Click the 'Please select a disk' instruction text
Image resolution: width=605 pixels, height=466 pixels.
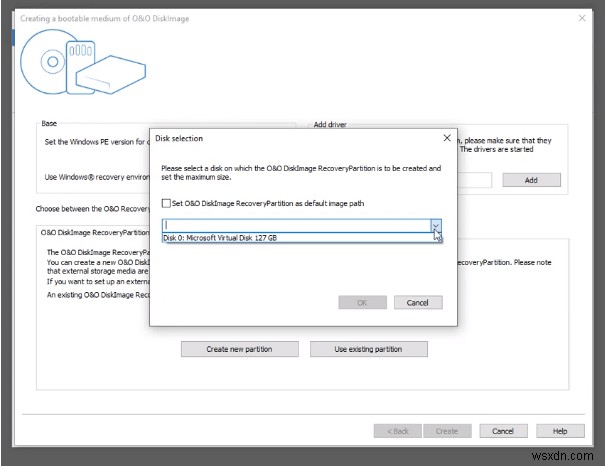coord(301,173)
